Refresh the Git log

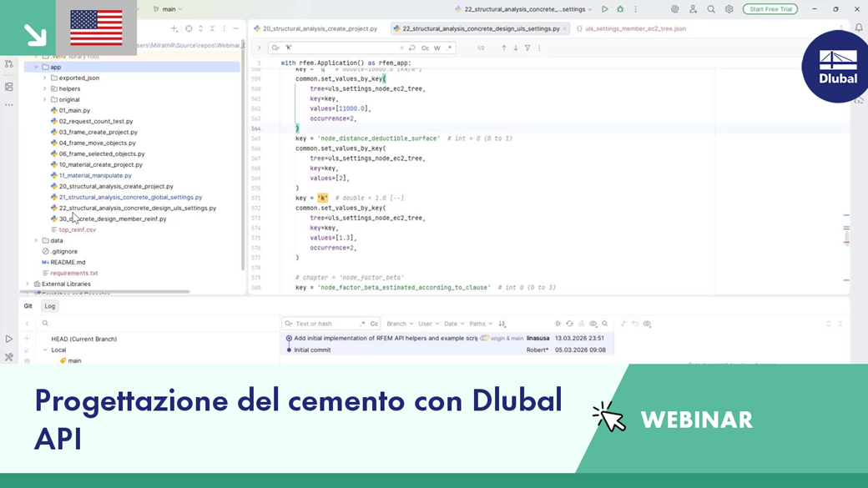[569, 324]
